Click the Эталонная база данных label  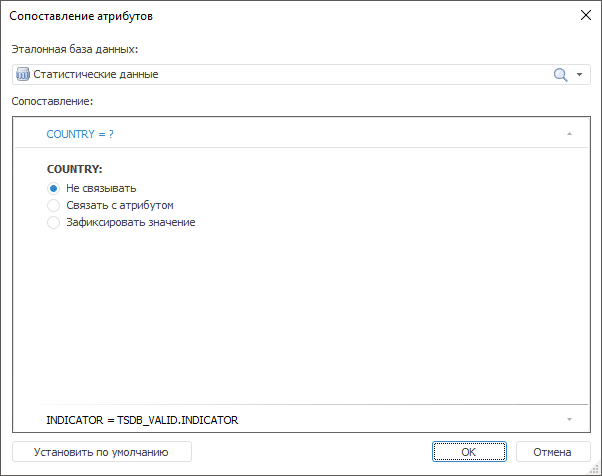pos(75,48)
